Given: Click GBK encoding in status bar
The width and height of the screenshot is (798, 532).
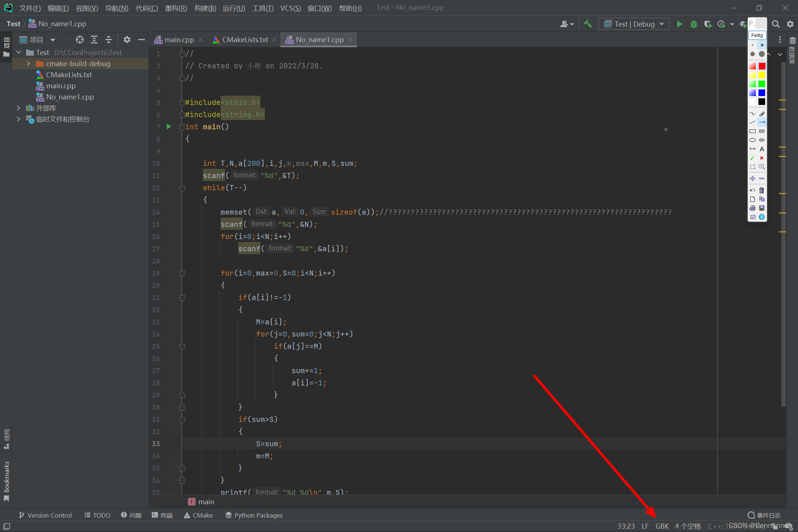Looking at the screenshot, I should point(662,526).
